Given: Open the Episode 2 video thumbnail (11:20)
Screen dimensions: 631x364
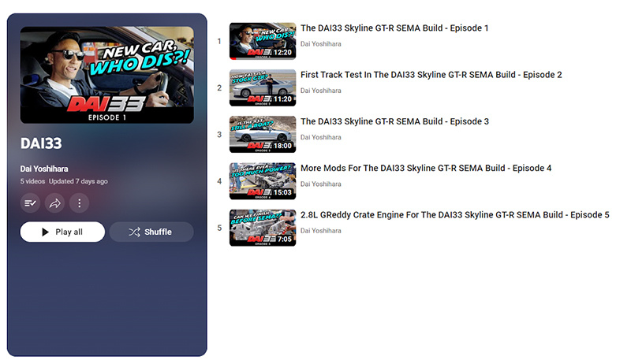Looking at the screenshot, I should click(263, 87).
